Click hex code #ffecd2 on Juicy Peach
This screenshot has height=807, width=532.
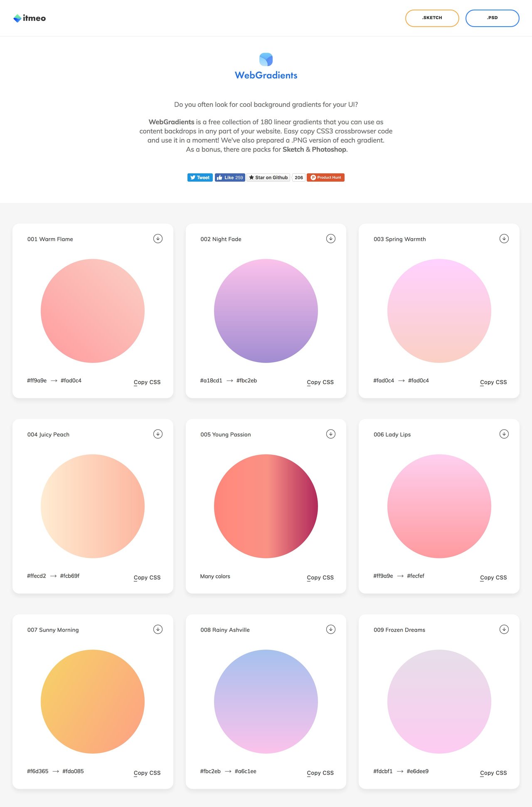coord(37,576)
